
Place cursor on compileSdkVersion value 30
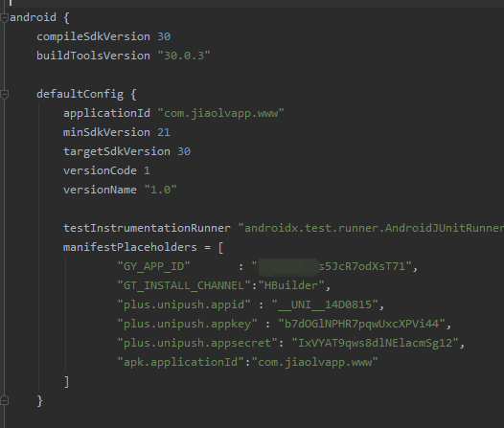click(x=164, y=36)
